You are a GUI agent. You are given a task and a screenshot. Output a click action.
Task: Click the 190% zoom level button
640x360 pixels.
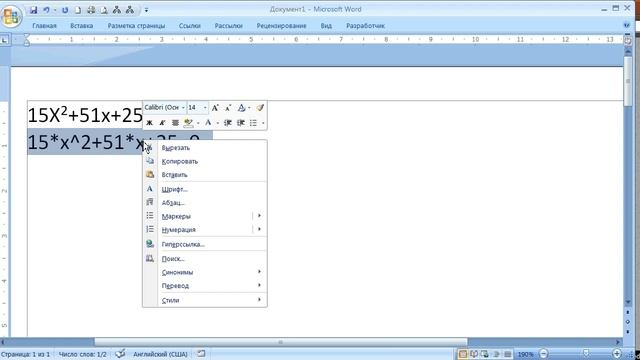526,354
